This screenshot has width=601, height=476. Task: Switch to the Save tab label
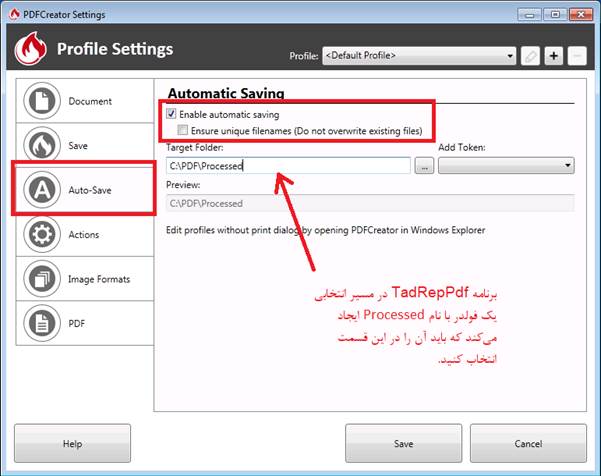(78, 146)
